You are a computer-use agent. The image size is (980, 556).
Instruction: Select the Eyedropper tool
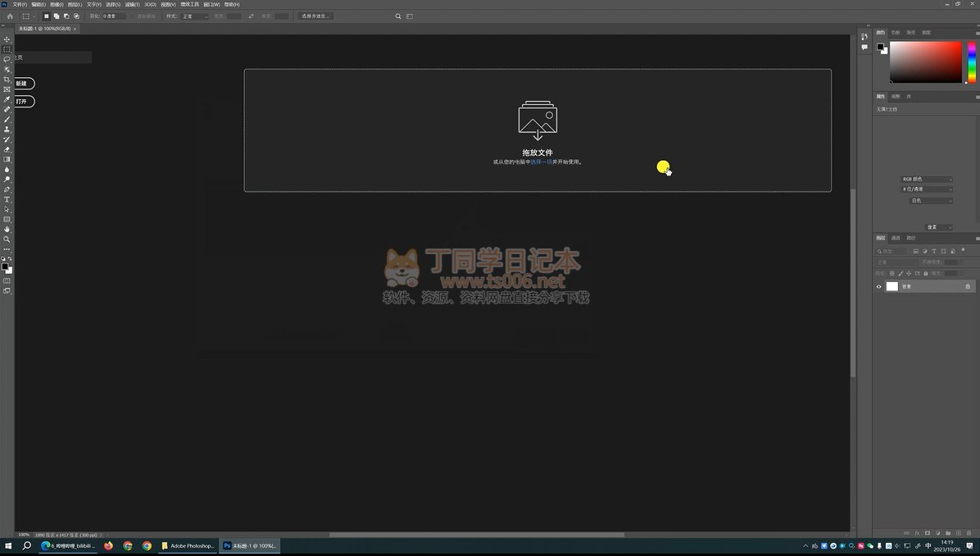(7, 99)
